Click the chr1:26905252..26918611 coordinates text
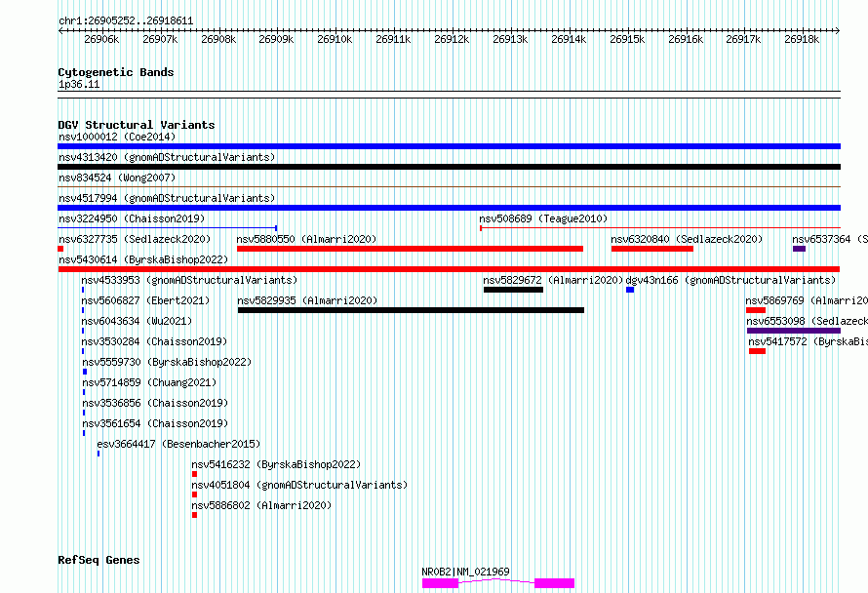Image resolution: width=868 pixels, height=593 pixels. click(126, 21)
